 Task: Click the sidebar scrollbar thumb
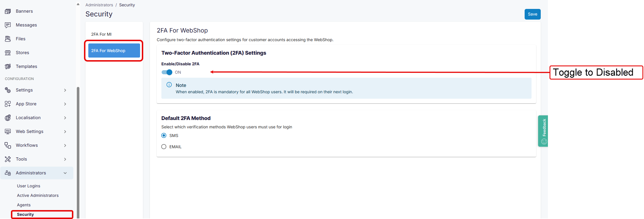tap(78, 153)
